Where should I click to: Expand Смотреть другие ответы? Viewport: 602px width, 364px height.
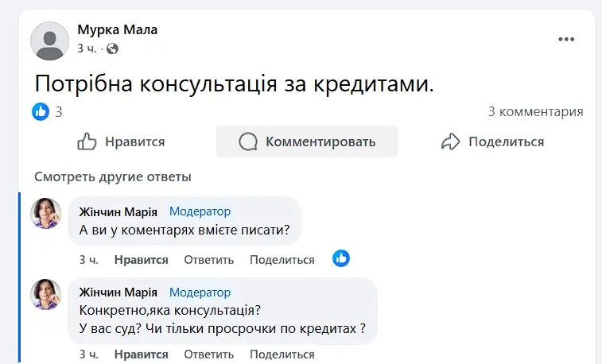pos(113,176)
